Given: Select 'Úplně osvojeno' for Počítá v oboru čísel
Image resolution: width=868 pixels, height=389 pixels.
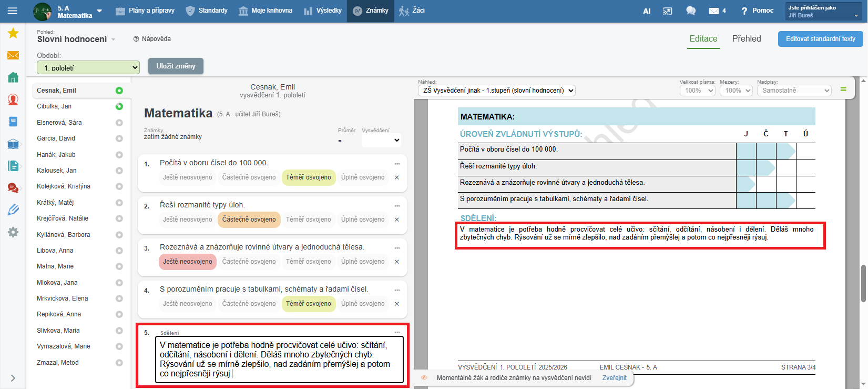Looking at the screenshot, I should (x=363, y=177).
